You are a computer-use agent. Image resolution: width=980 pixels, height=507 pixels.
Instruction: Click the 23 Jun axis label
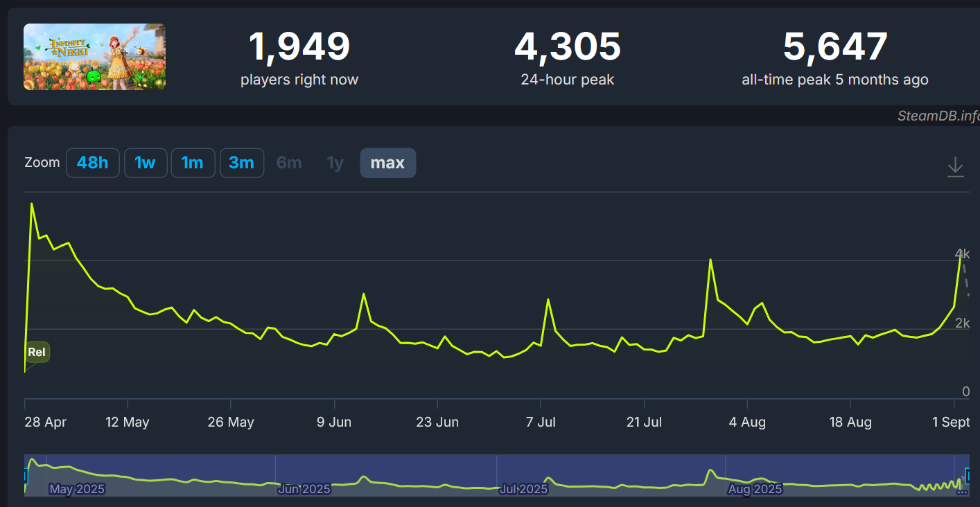[x=437, y=422]
